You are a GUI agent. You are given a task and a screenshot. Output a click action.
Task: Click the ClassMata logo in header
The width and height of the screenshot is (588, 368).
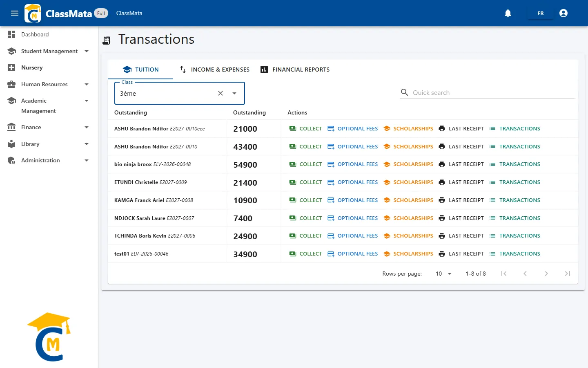click(33, 13)
